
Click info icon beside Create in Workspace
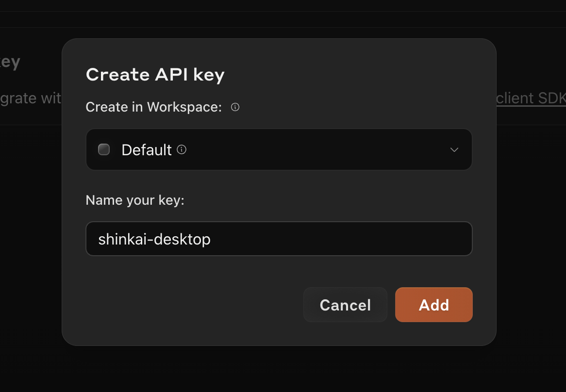235,107
